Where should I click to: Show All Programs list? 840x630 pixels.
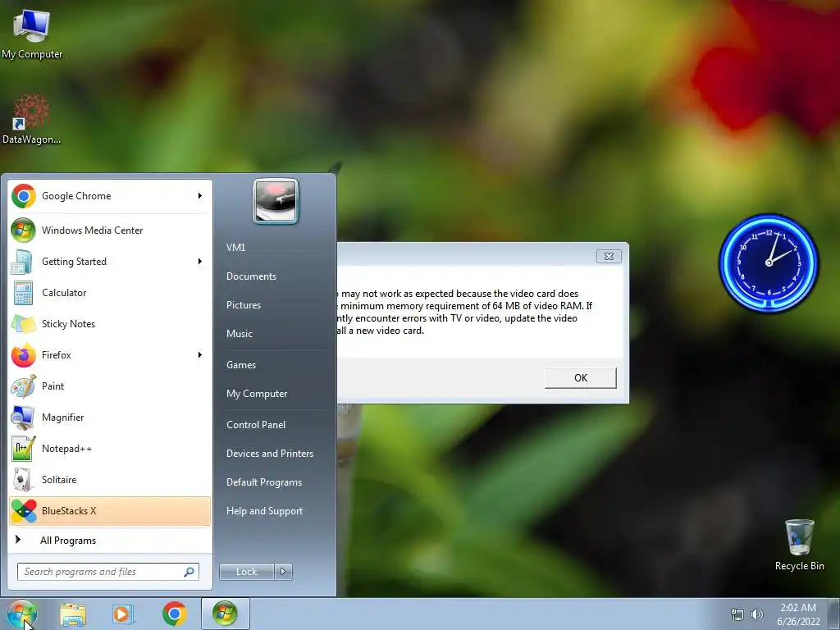click(x=109, y=540)
